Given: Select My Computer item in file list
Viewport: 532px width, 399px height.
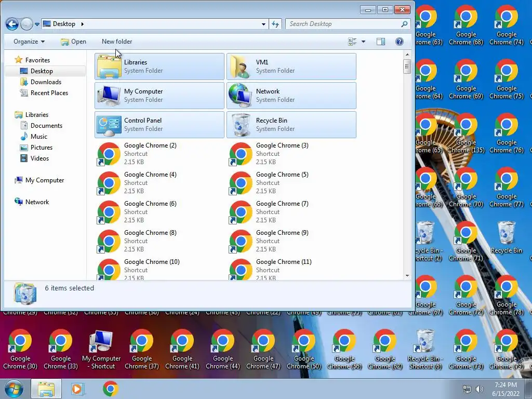Looking at the screenshot, I should [x=159, y=96].
